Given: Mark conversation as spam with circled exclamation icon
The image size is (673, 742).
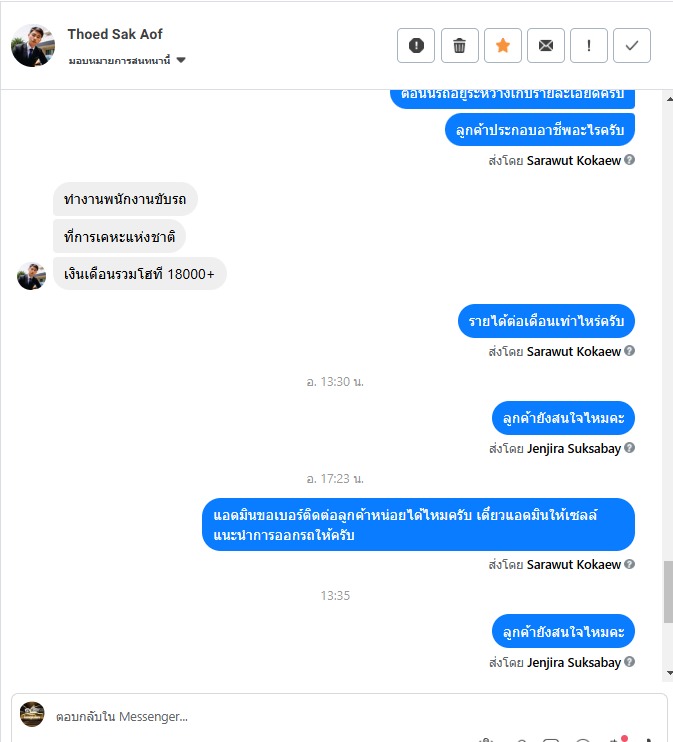Looking at the screenshot, I should 416,45.
